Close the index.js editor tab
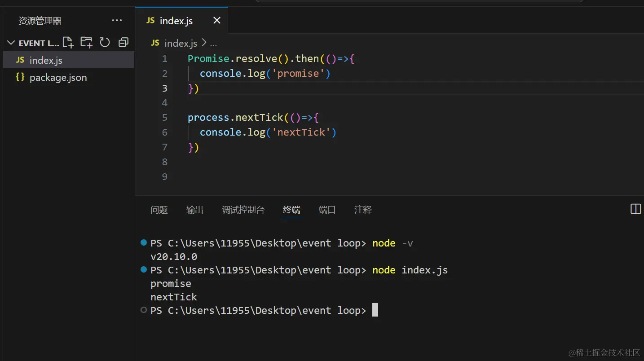 216,20
